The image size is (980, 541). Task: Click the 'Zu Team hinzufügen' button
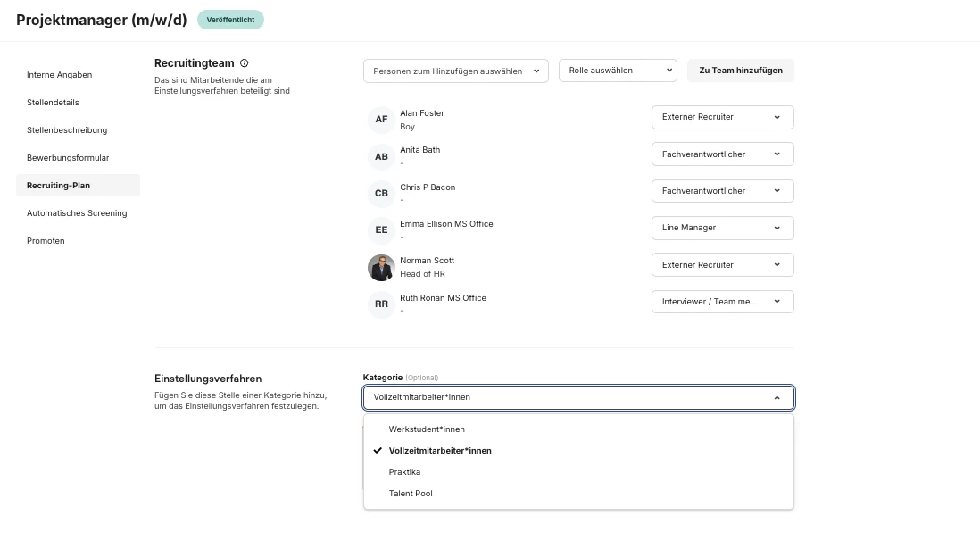click(740, 71)
